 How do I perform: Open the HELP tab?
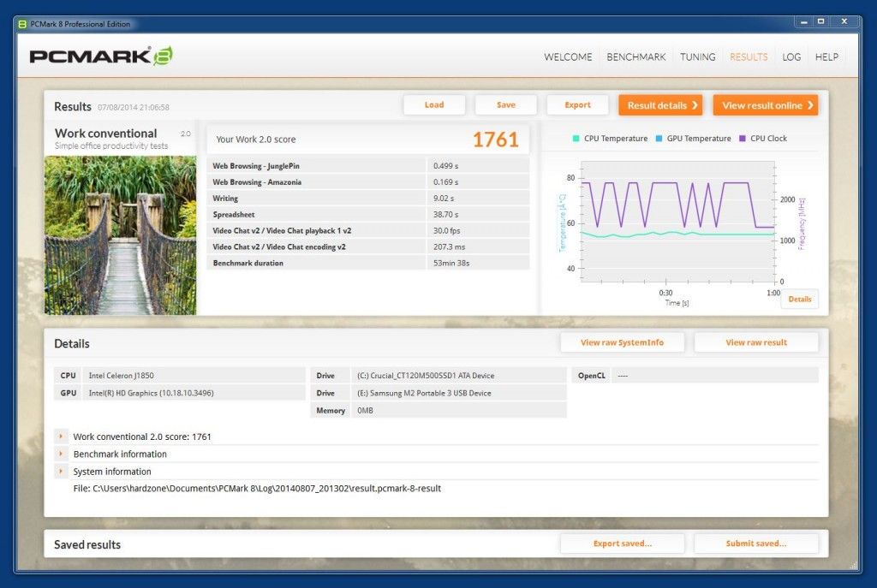(x=826, y=57)
